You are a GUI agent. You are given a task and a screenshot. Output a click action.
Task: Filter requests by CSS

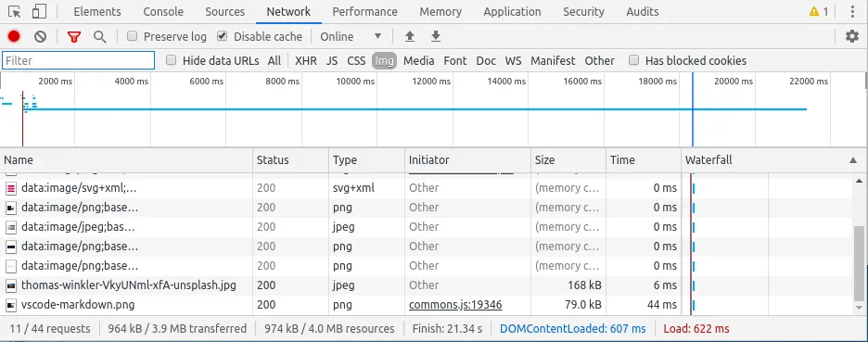[356, 61]
